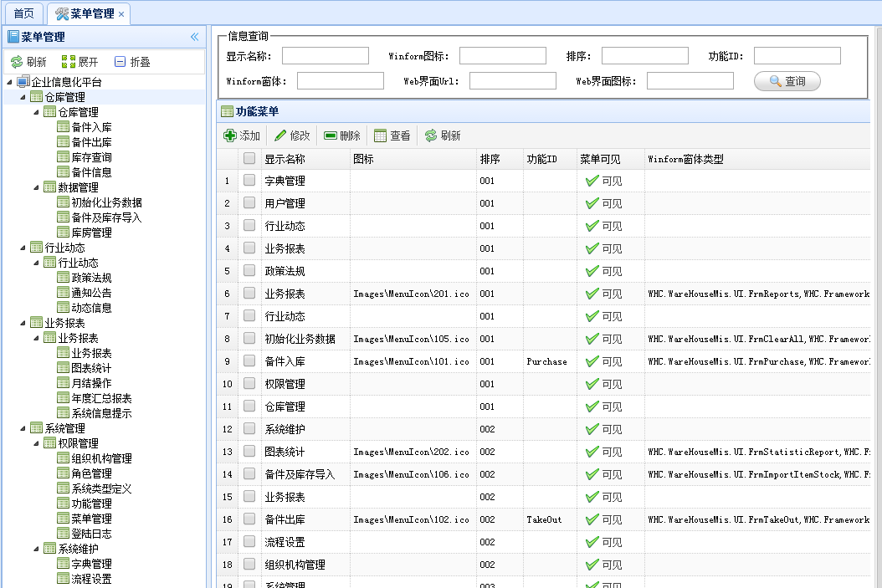Click the icon beside 库房管理 tree node
This screenshot has width=882, height=588.
[63, 233]
